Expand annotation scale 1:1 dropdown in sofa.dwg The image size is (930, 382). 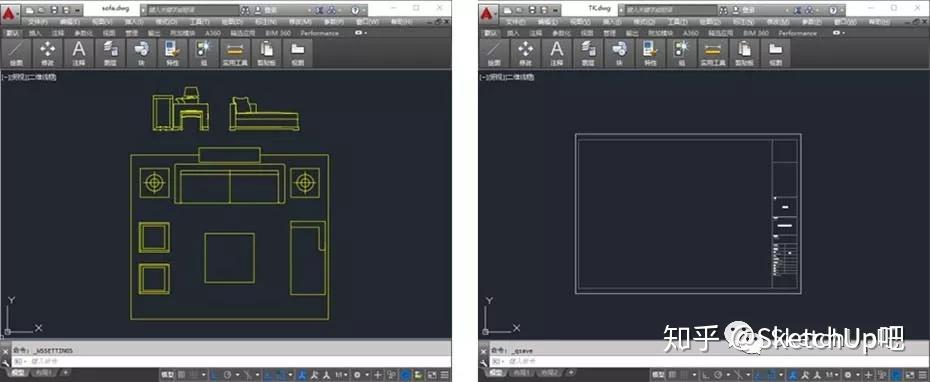(346, 375)
